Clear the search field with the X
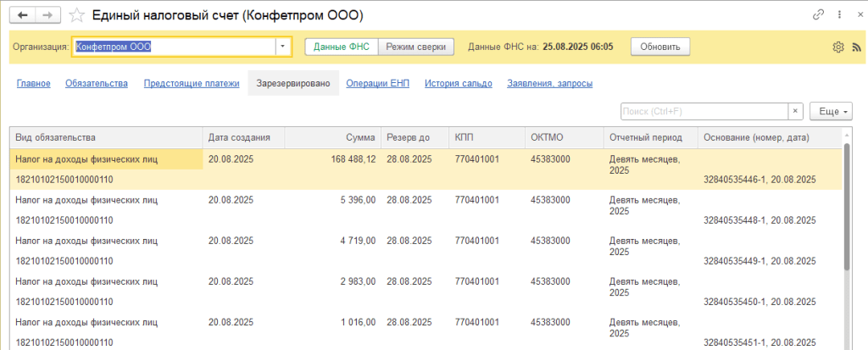The width and height of the screenshot is (868, 350). (795, 111)
